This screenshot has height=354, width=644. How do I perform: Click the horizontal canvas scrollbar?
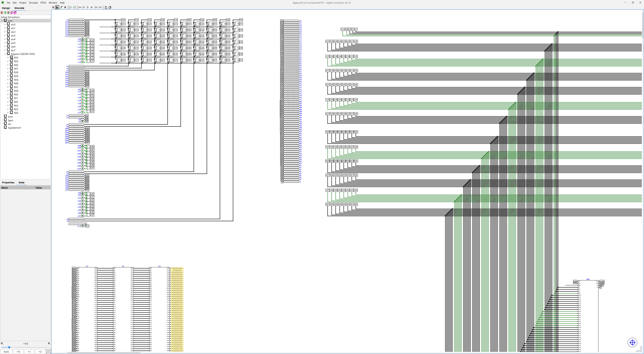pyautogui.click(x=104, y=352)
